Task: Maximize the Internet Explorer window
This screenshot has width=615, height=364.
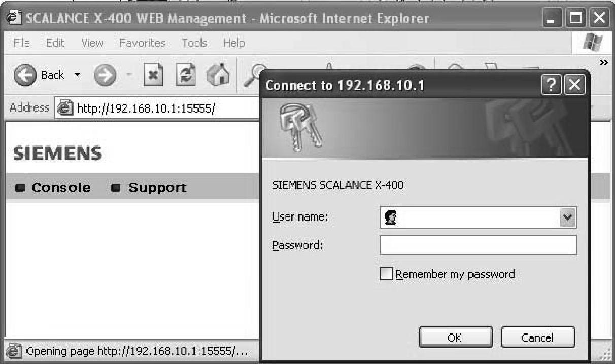Action: (x=576, y=19)
